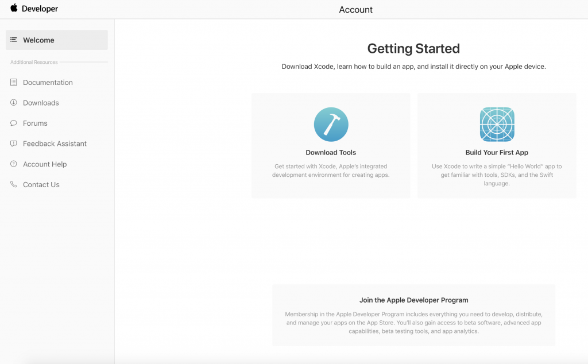Viewport: 588px width, 364px height.
Task: Open the Forums sidebar link
Action: (x=35, y=123)
